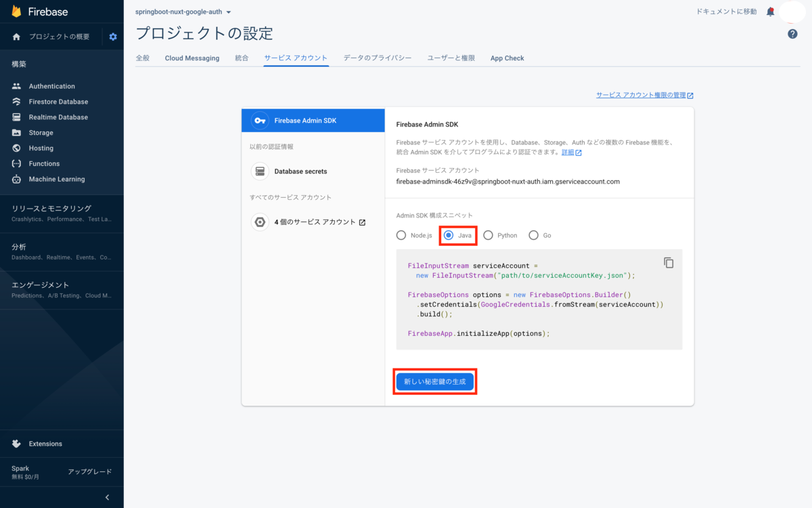Click the Spark plan label

pos(20,469)
